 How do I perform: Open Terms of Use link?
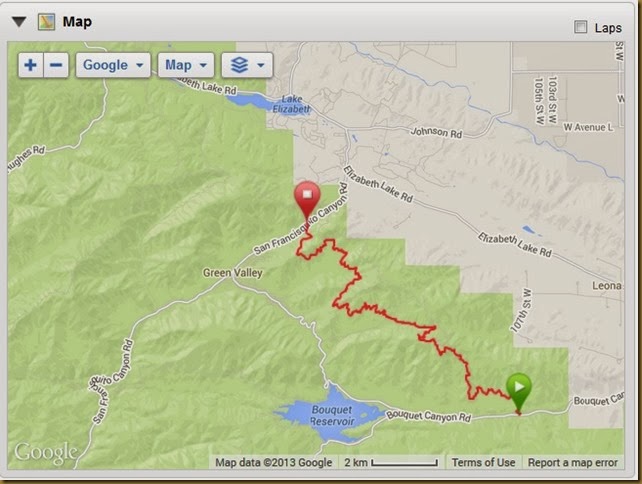[x=484, y=462]
